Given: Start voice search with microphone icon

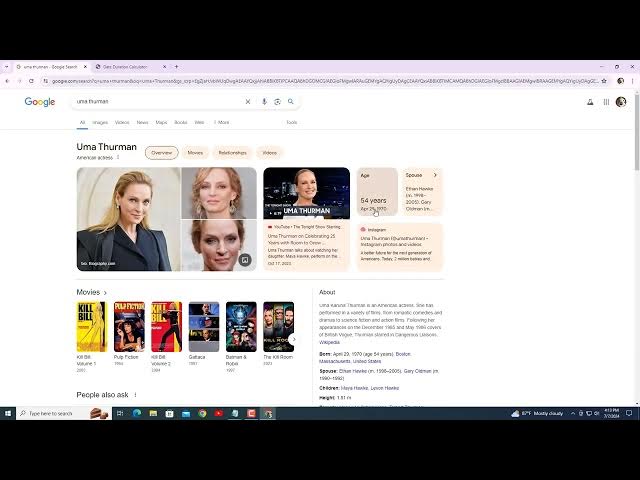Looking at the screenshot, I should coord(264,102).
